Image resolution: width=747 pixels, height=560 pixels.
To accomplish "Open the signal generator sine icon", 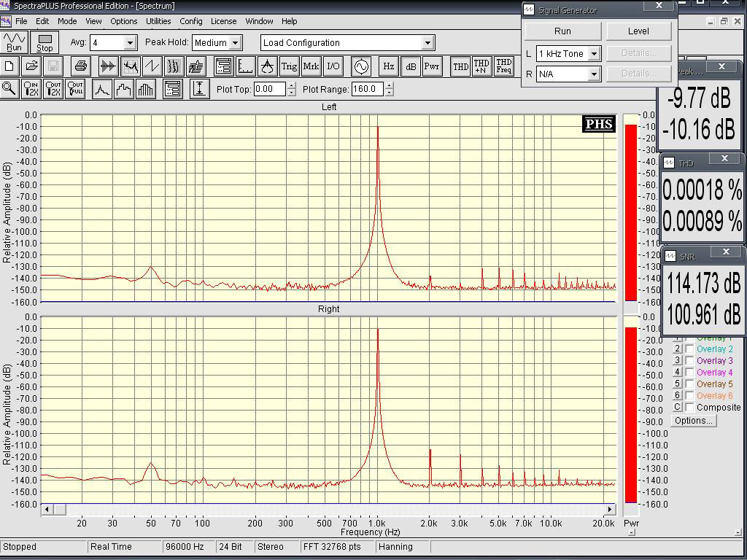I will coord(361,66).
